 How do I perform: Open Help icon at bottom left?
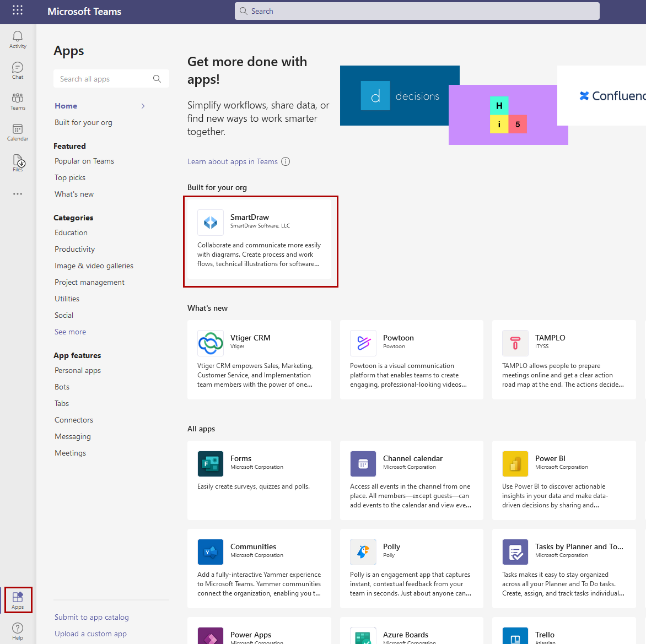(x=18, y=631)
